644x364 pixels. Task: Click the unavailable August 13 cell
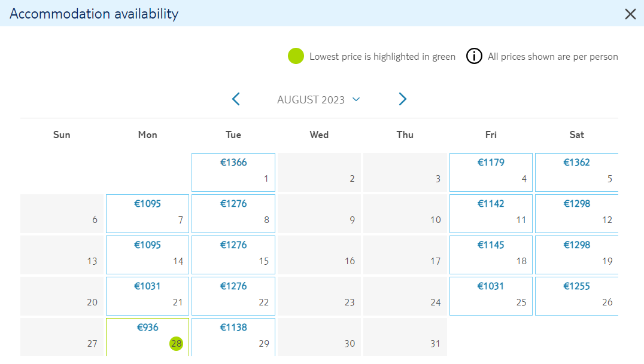pos(62,255)
